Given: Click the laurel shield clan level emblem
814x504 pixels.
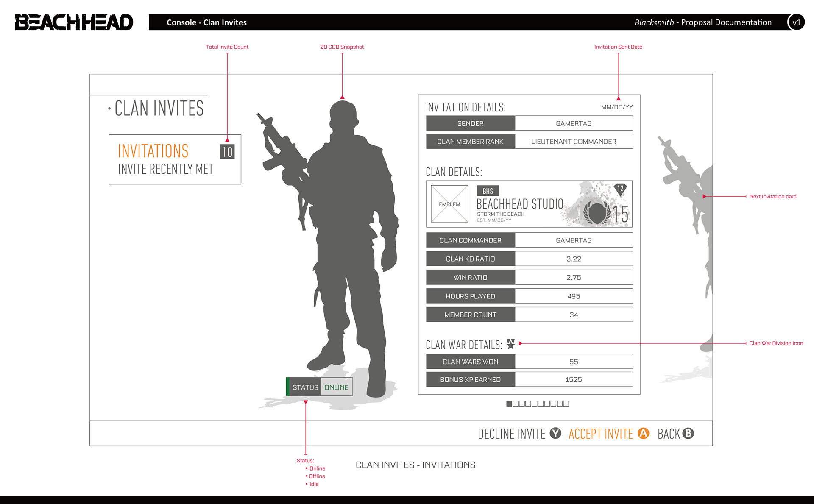Looking at the screenshot, I should pyautogui.click(x=597, y=212).
